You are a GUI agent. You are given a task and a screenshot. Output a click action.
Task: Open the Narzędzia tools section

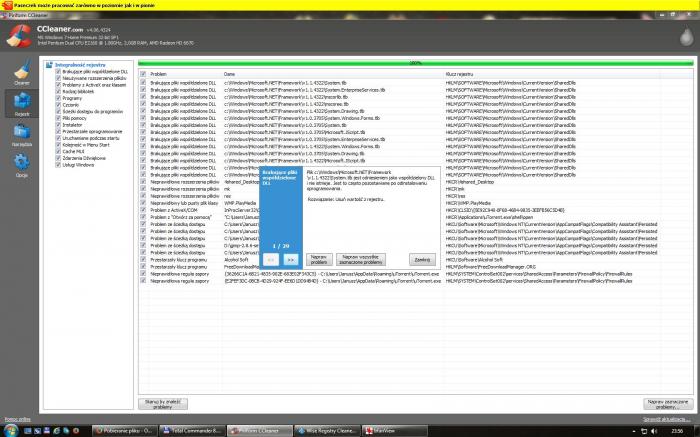[x=21, y=134]
